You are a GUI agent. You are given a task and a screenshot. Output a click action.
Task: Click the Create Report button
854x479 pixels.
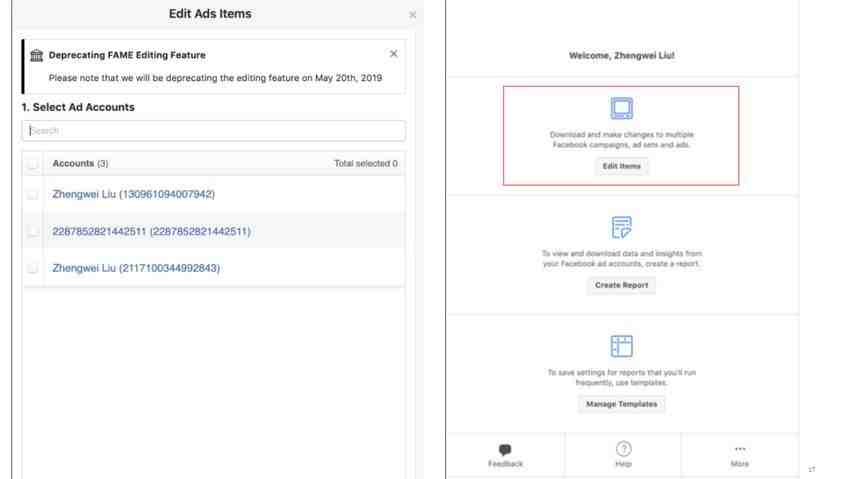coord(621,285)
